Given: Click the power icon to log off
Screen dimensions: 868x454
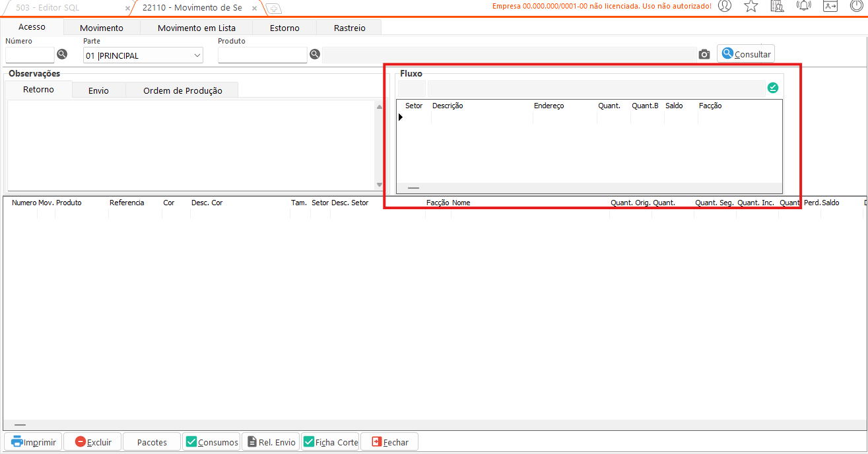Looking at the screenshot, I should [856, 6].
